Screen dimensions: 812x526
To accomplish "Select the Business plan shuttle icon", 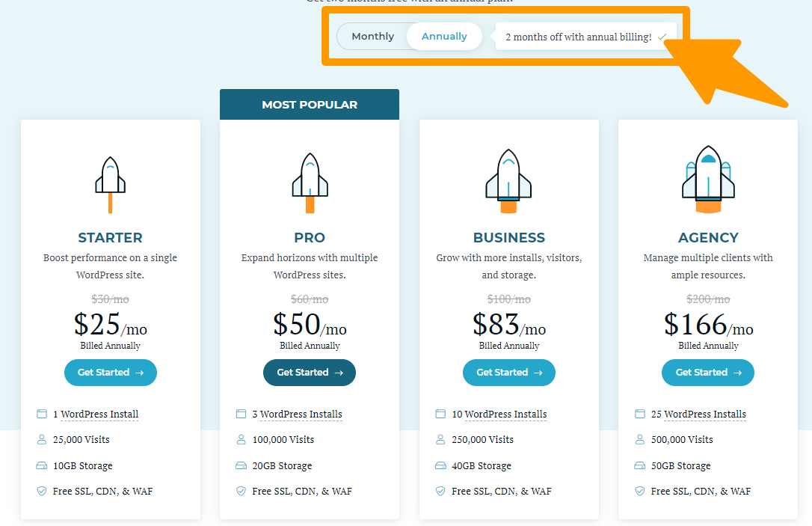I will pyautogui.click(x=508, y=180).
